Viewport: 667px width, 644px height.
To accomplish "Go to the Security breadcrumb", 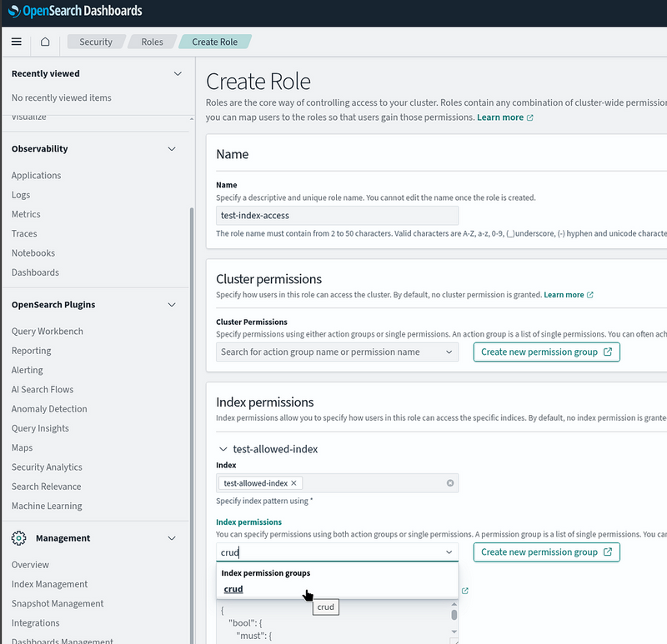I will (95, 42).
